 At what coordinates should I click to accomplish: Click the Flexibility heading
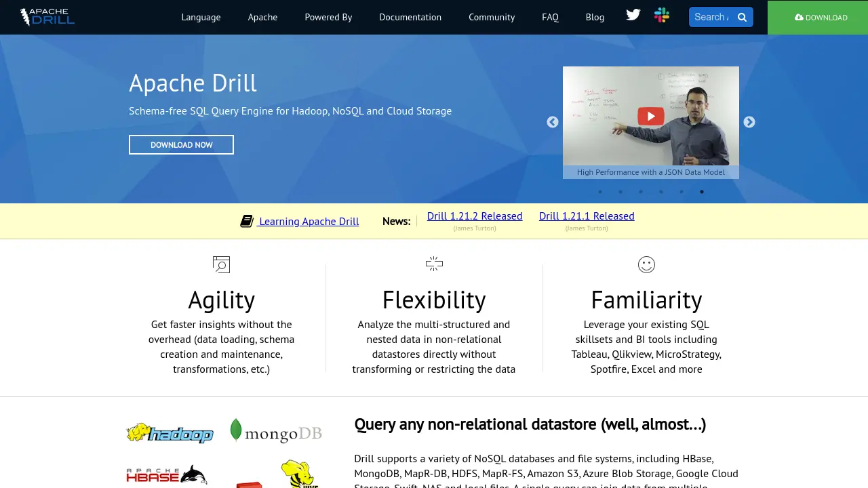(434, 300)
